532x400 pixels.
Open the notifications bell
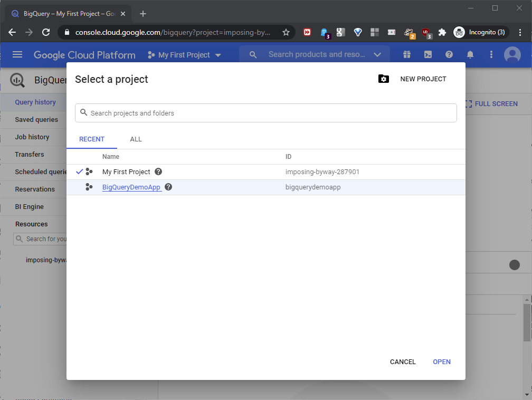click(470, 54)
